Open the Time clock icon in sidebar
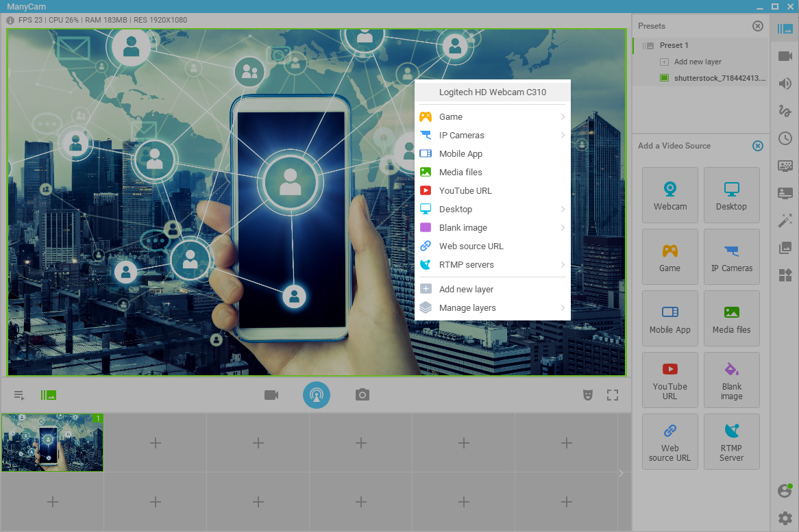Image resolution: width=799 pixels, height=532 pixels. click(785, 138)
